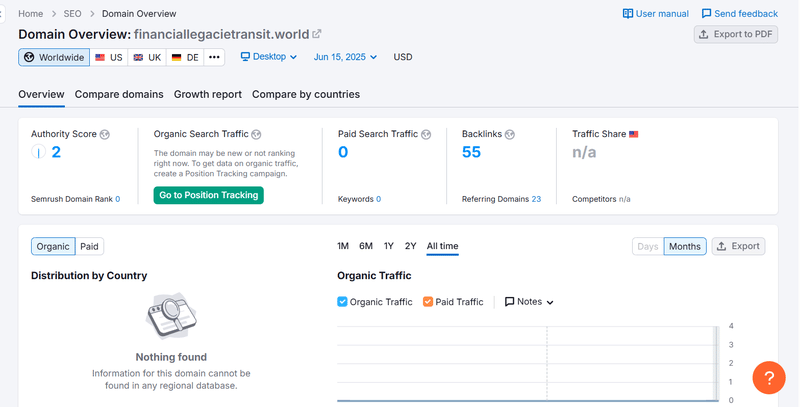800x407 pixels.
Task: Select the 6M time range
Action: [x=366, y=246]
